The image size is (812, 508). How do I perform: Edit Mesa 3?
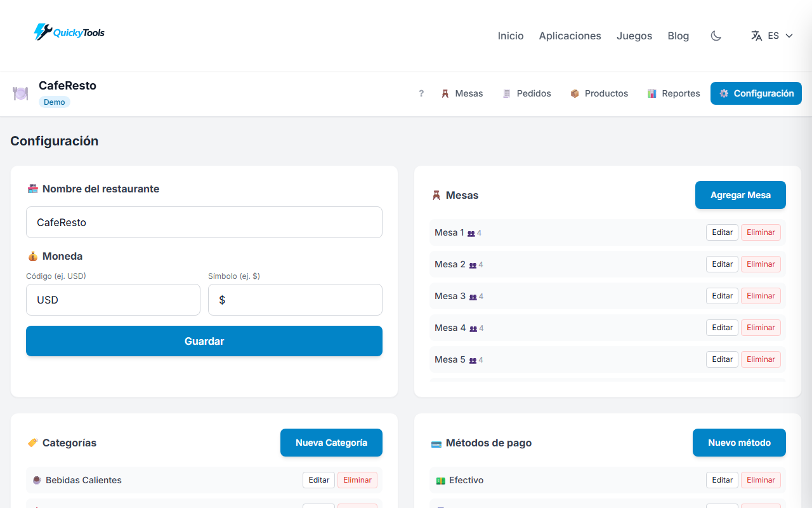[722, 295]
